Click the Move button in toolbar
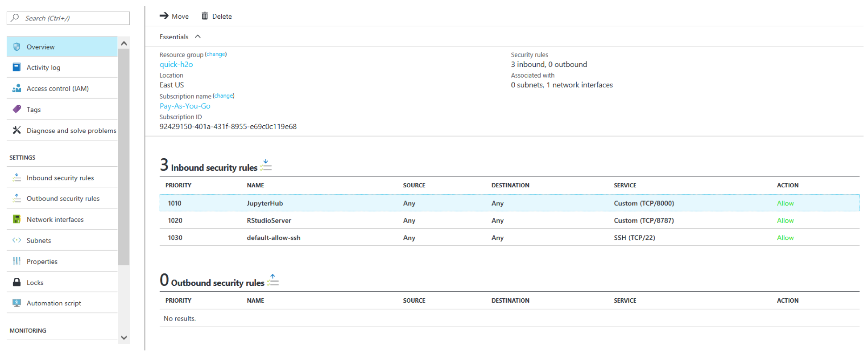868x354 pixels. (174, 16)
